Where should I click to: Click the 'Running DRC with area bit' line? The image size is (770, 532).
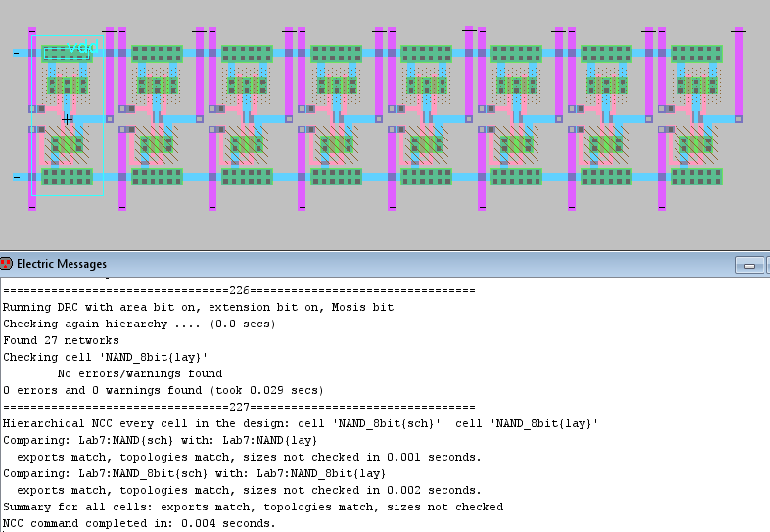(198, 307)
